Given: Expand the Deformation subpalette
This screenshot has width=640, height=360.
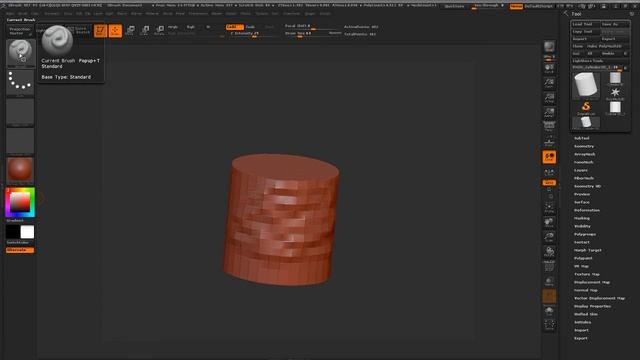Looking at the screenshot, I should (x=587, y=210).
